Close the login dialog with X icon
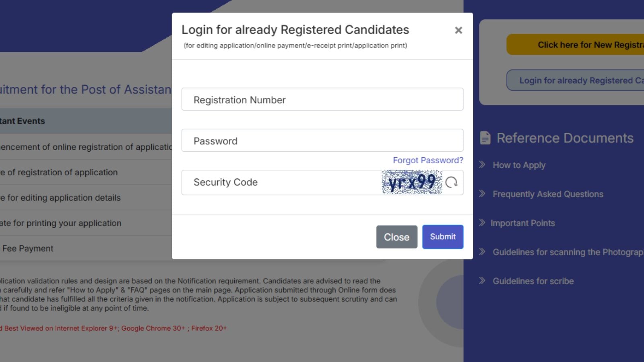644x362 pixels. [x=458, y=30]
